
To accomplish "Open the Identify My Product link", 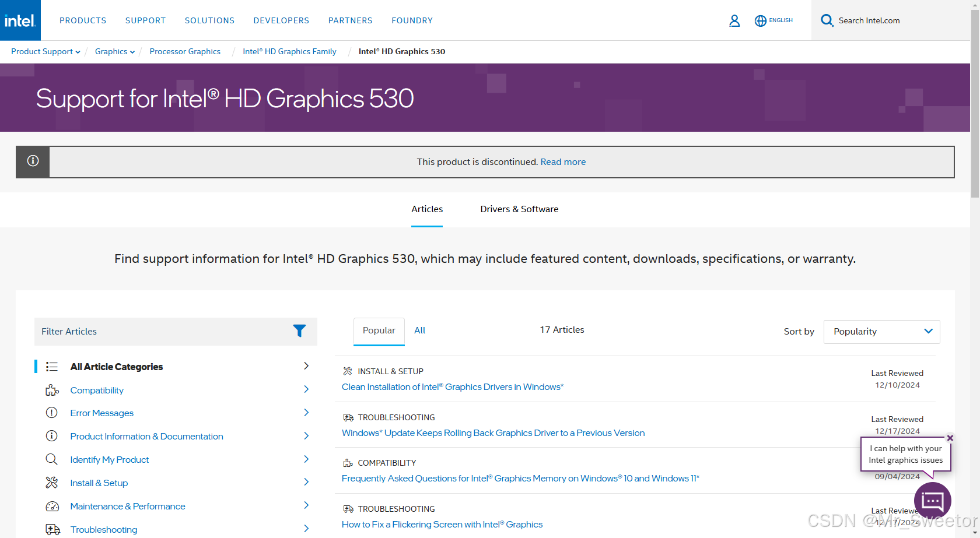I will (x=110, y=460).
